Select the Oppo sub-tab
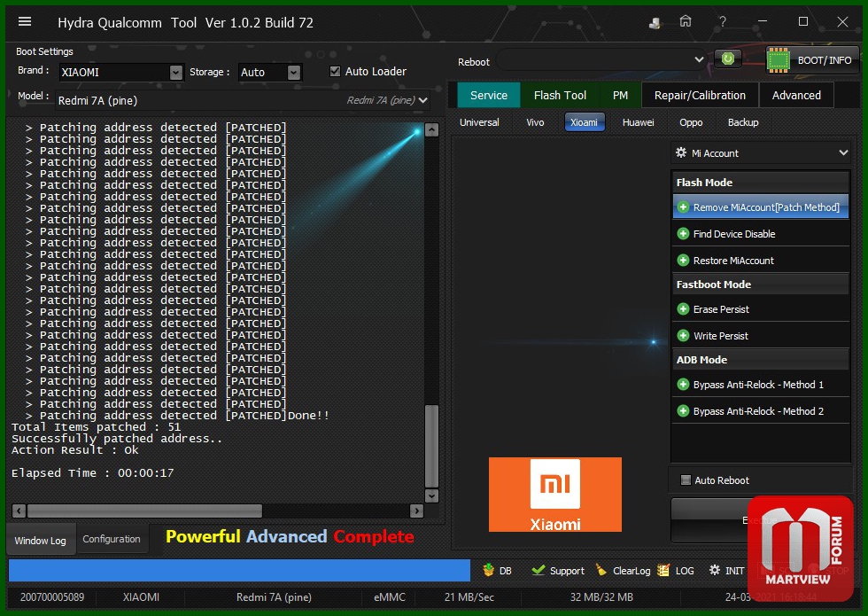The image size is (868, 616). tap(691, 122)
